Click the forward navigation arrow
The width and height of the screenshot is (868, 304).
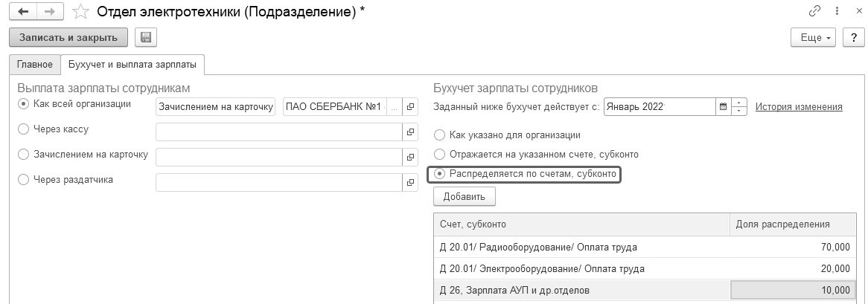point(49,12)
